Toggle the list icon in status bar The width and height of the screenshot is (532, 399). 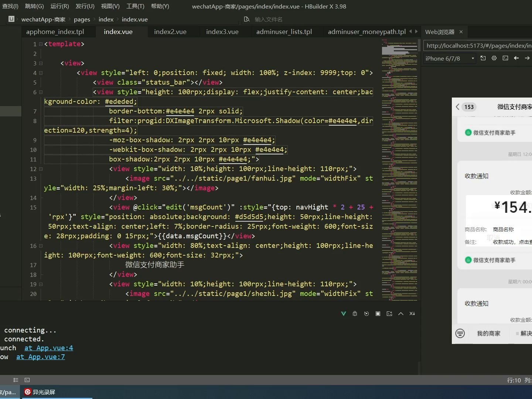pyautogui.click(x=16, y=380)
